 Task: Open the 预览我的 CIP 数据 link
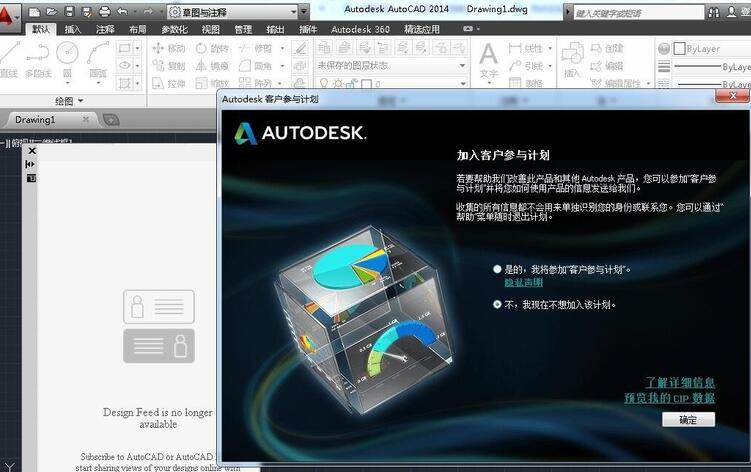[x=669, y=398]
